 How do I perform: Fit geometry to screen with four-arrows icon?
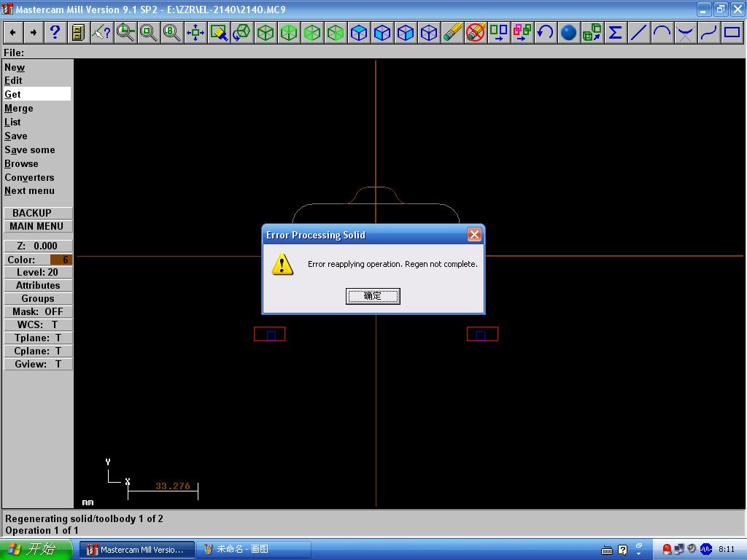(x=195, y=33)
